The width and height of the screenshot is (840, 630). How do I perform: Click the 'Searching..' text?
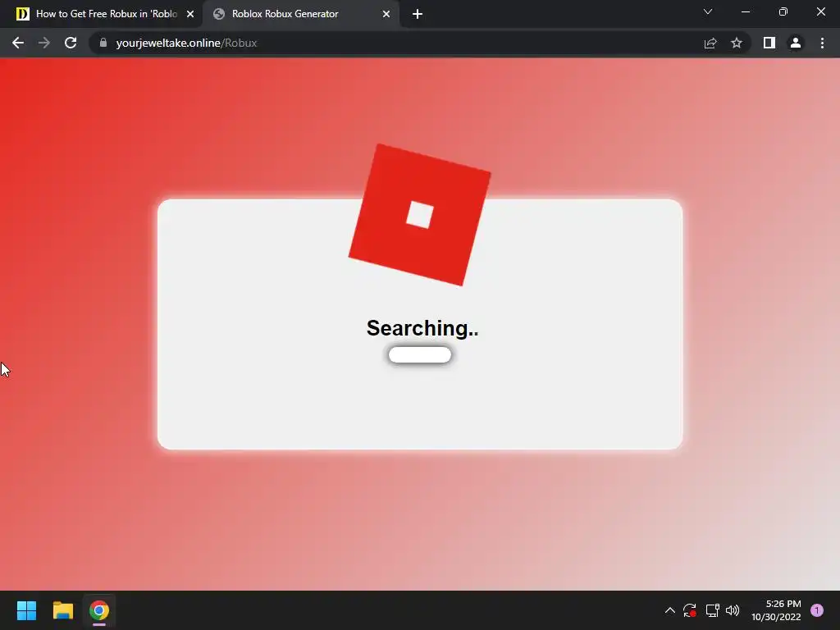point(422,328)
